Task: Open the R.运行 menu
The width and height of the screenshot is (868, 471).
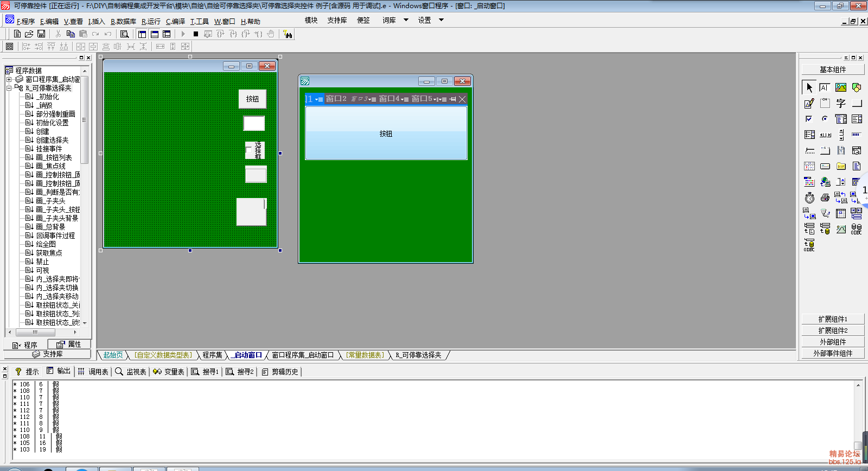Action: [x=151, y=22]
